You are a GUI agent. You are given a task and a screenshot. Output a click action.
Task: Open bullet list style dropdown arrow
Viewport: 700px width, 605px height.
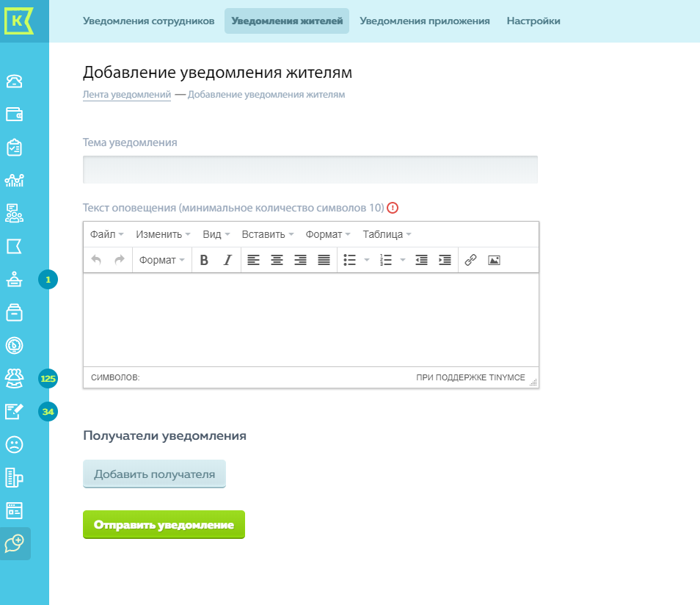point(367,260)
